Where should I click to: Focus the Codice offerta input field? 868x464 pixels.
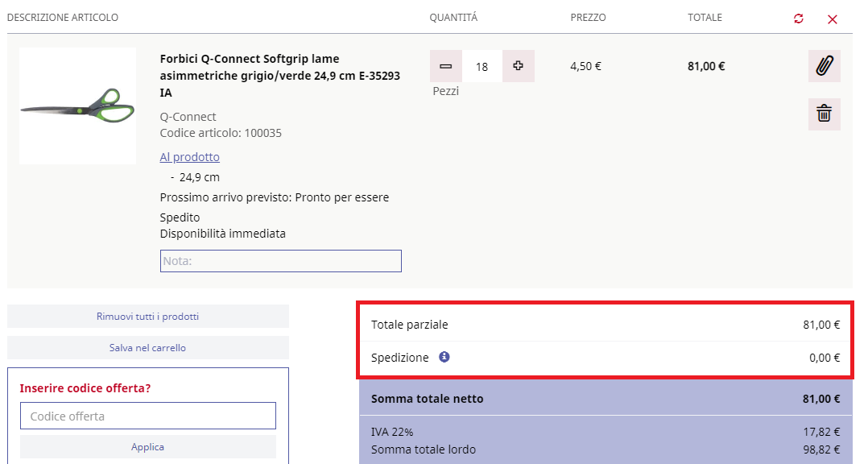148,416
